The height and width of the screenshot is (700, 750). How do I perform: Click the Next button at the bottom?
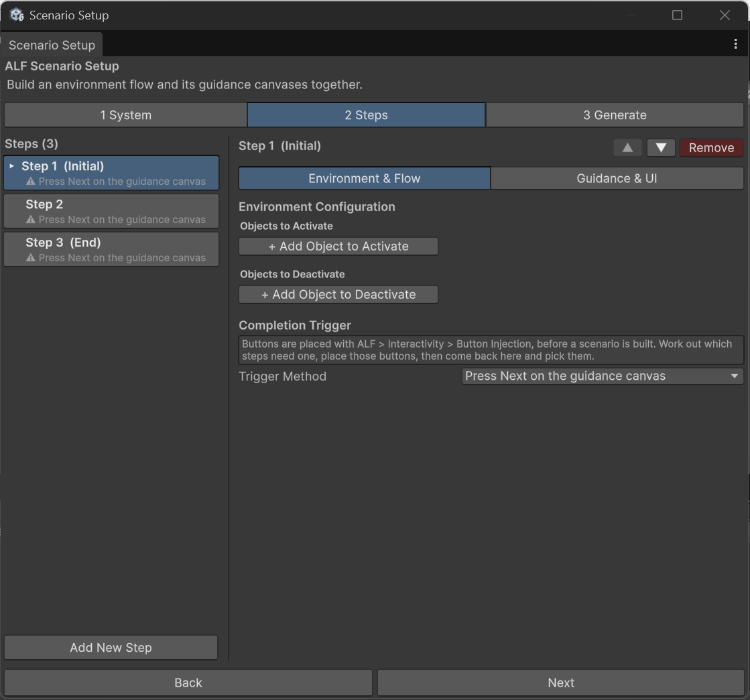[x=560, y=683]
